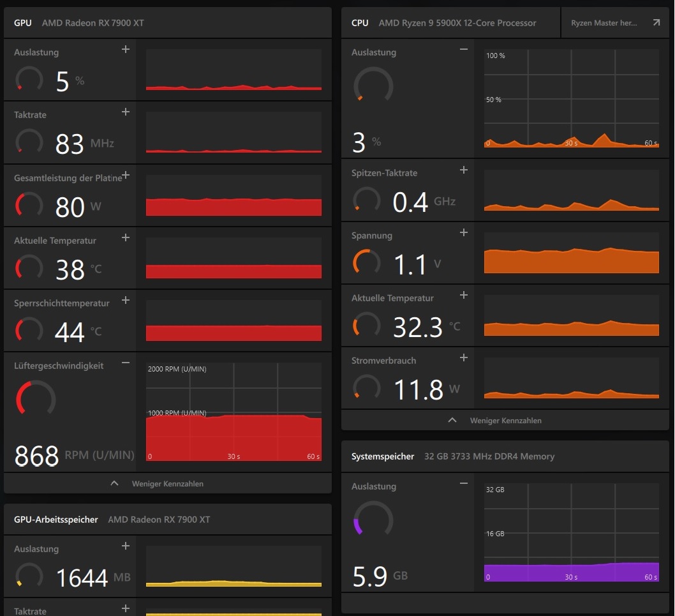Click the CPU 32.3 °C temperature gauge
Image resolution: width=675 pixels, height=616 pixels.
click(x=367, y=325)
